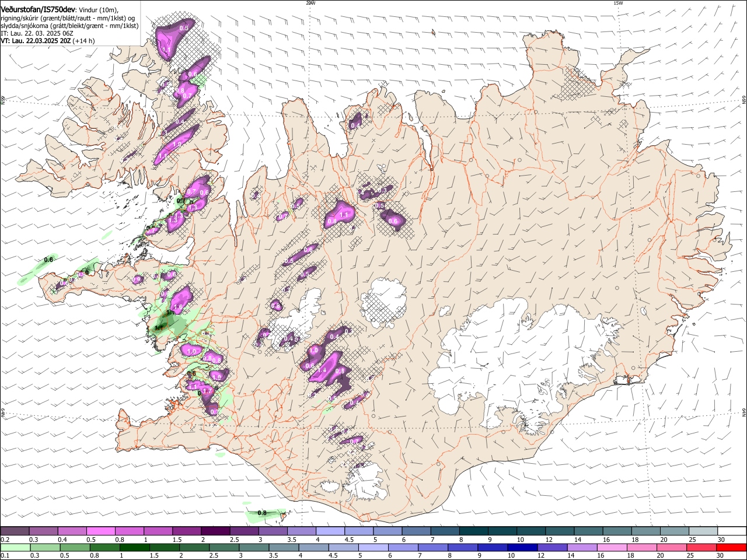Pick the palest green lower swatch labeled 0.1

15,548
